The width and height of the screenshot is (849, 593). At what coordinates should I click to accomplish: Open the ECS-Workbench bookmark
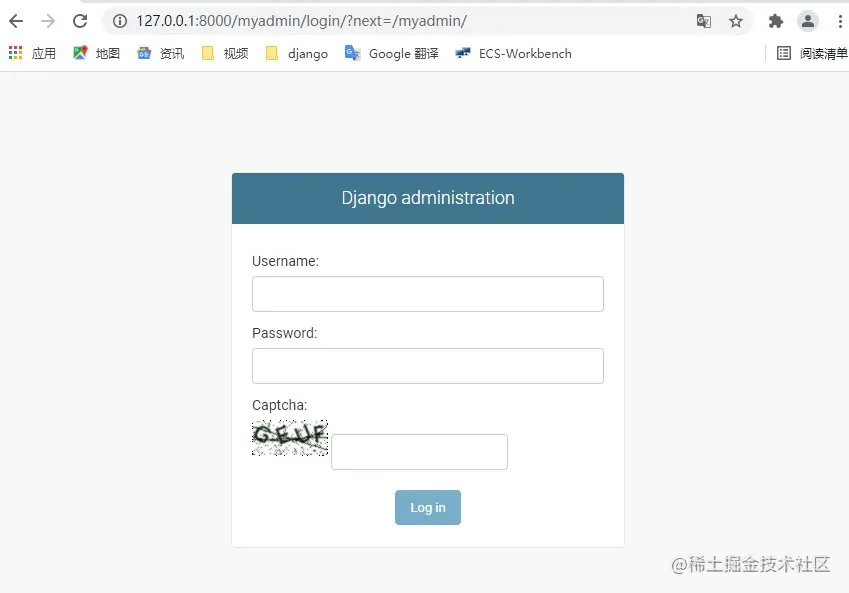tap(513, 53)
